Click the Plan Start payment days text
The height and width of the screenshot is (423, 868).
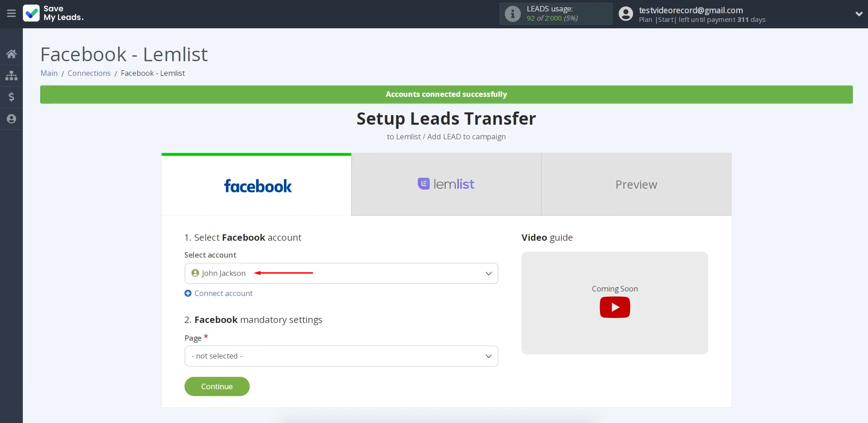[x=702, y=20]
